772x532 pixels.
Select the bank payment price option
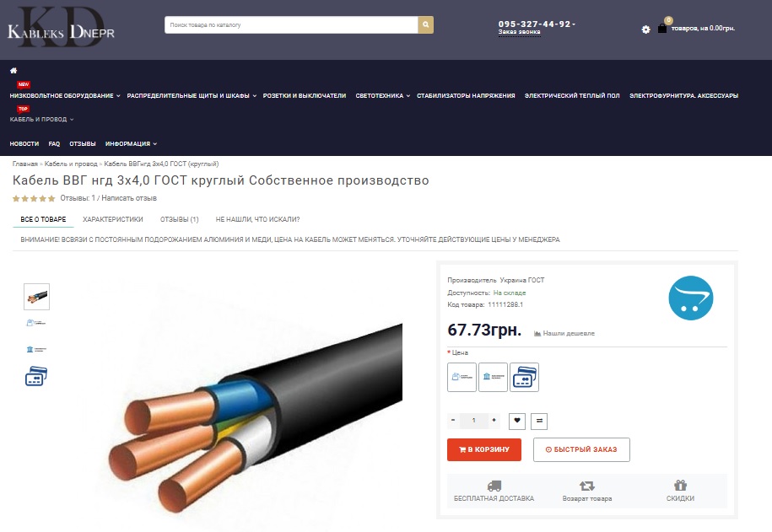coord(493,378)
